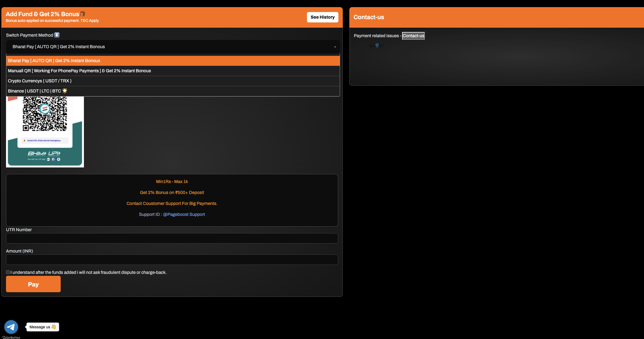
Task: Click the Google Pay icon on the QR card
Action: point(53,159)
